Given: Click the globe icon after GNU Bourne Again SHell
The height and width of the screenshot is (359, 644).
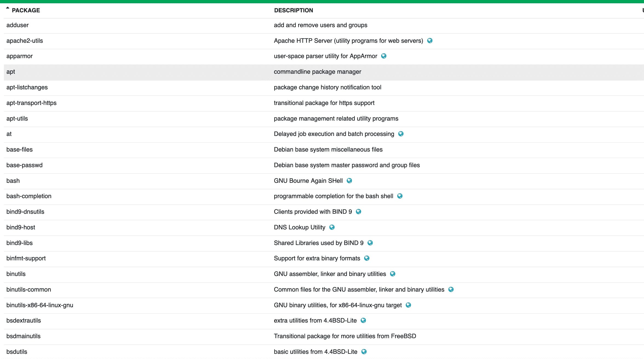Looking at the screenshot, I should click(x=349, y=181).
